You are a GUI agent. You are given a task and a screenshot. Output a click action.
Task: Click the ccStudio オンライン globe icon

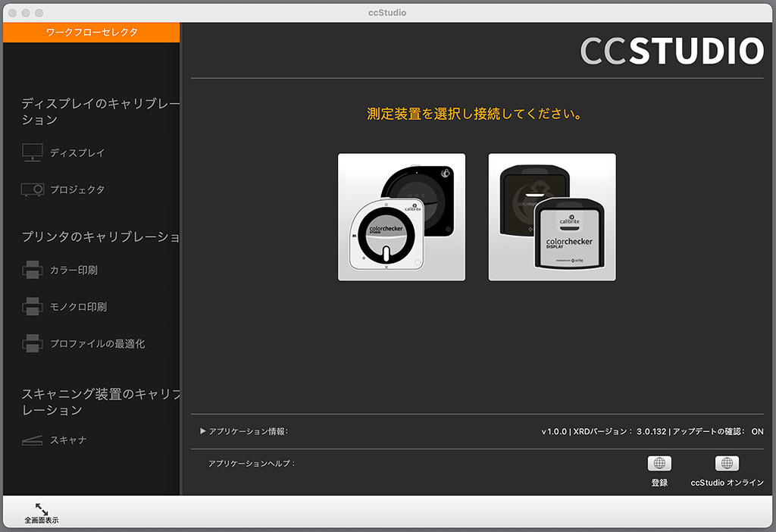click(x=727, y=463)
